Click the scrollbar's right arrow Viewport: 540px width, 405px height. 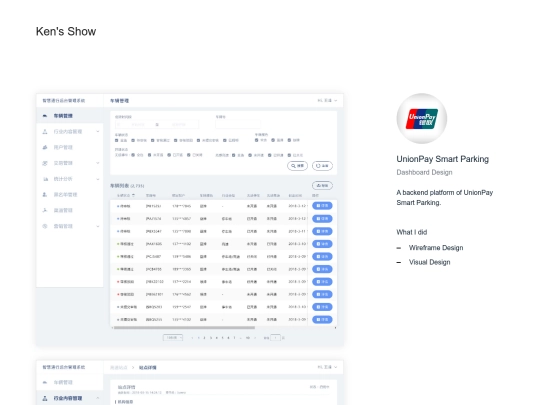tap(335, 328)
